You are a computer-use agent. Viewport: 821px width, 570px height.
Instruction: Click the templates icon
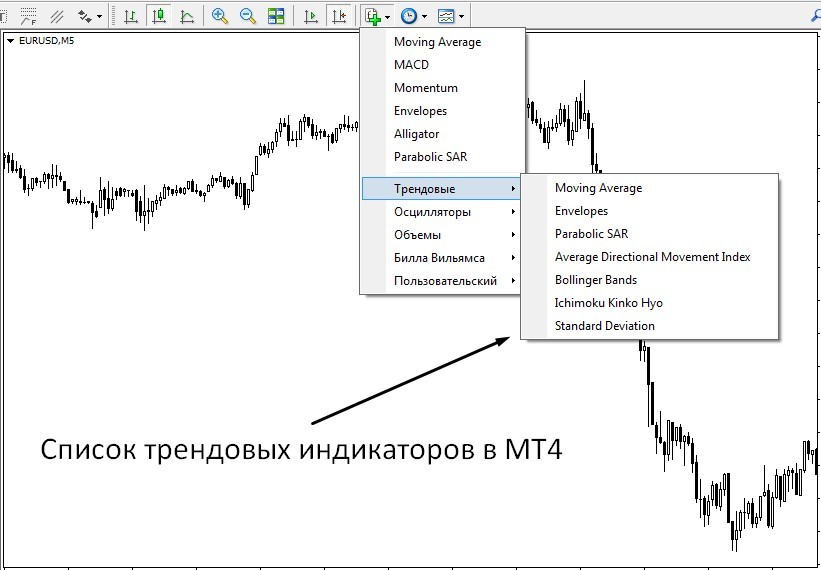pyautogui.click(x=446, y=16)
